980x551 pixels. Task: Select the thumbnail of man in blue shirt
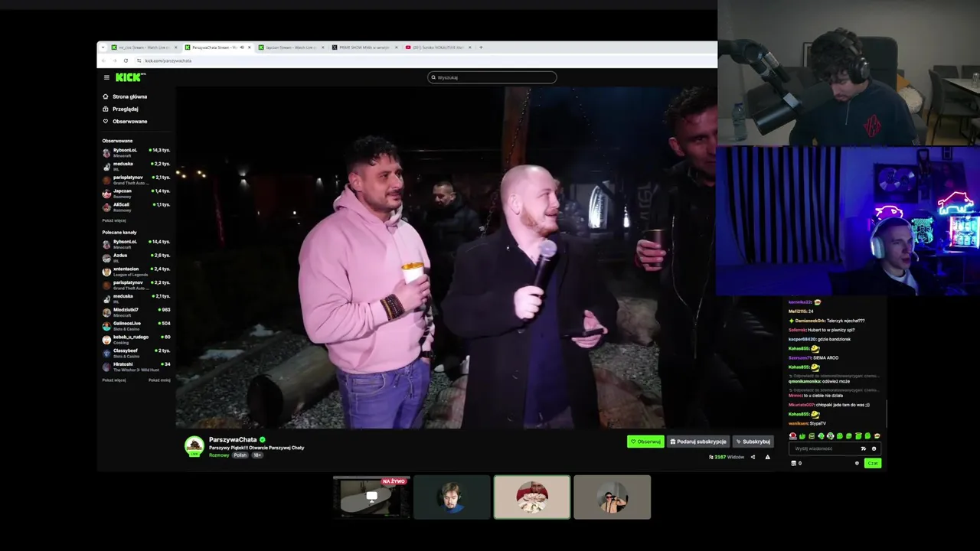(452, 497)
